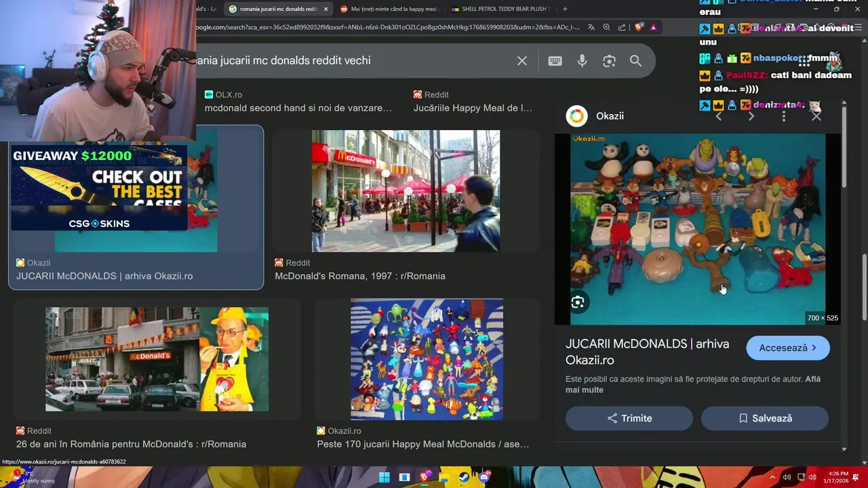Click the Okazii.ro source label under 170 jucarii

click(x=339, y=430)
